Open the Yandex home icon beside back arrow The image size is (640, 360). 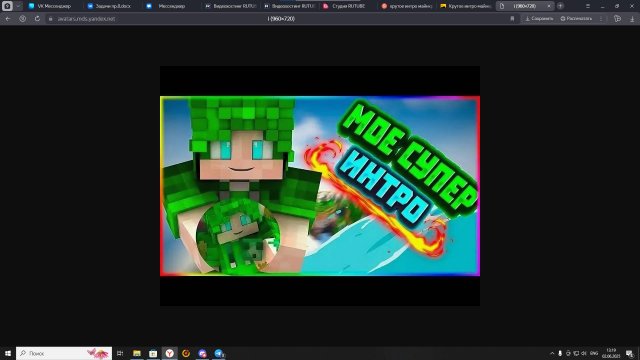[23, 19]
